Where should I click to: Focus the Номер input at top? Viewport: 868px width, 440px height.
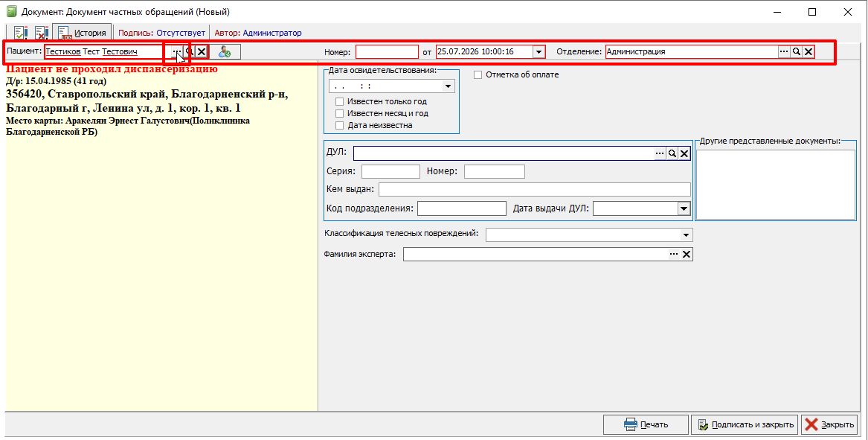[387, 51]
